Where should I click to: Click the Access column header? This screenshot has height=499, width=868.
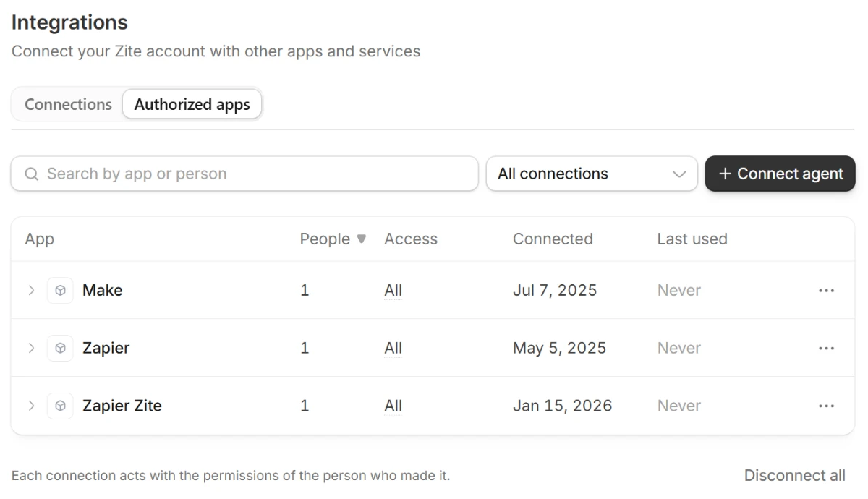411,239
